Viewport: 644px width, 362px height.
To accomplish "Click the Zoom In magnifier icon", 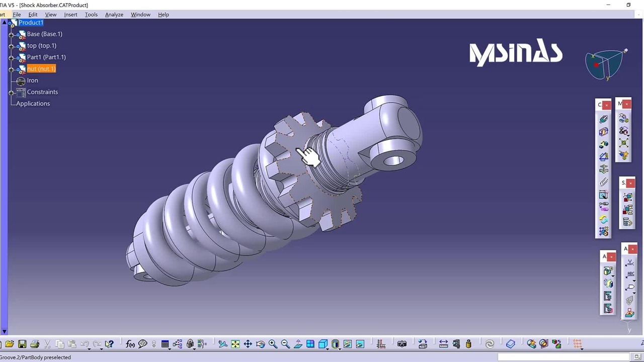I will (273, 344).
